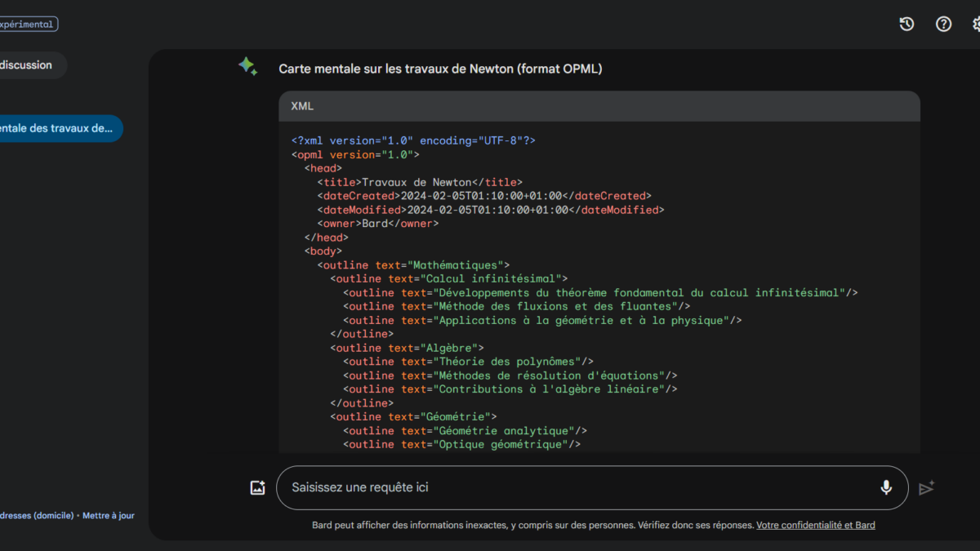Click the Expérimental badge

point(28,24)
